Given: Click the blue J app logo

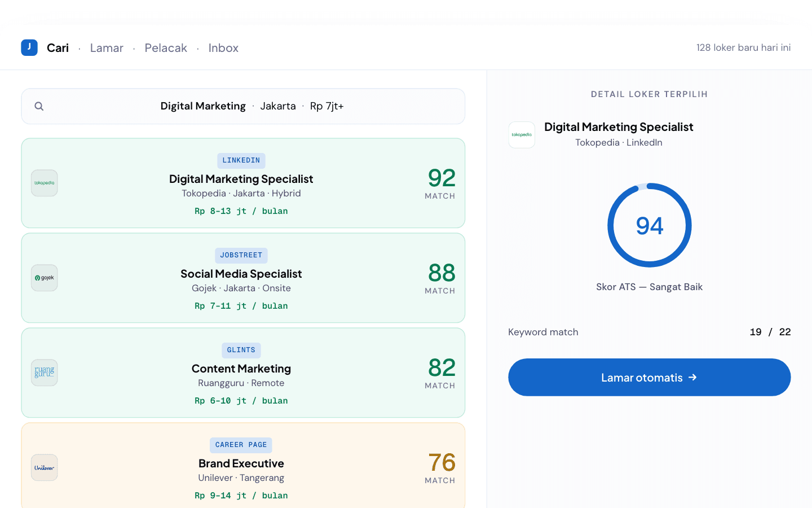Looking at the screenshot, I should coord(29,47).
